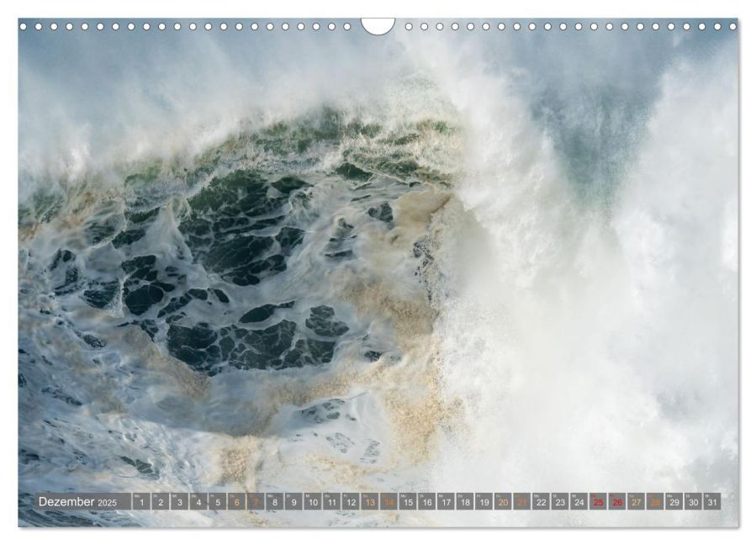Click the orange Sunday date 7

[256, 502]
